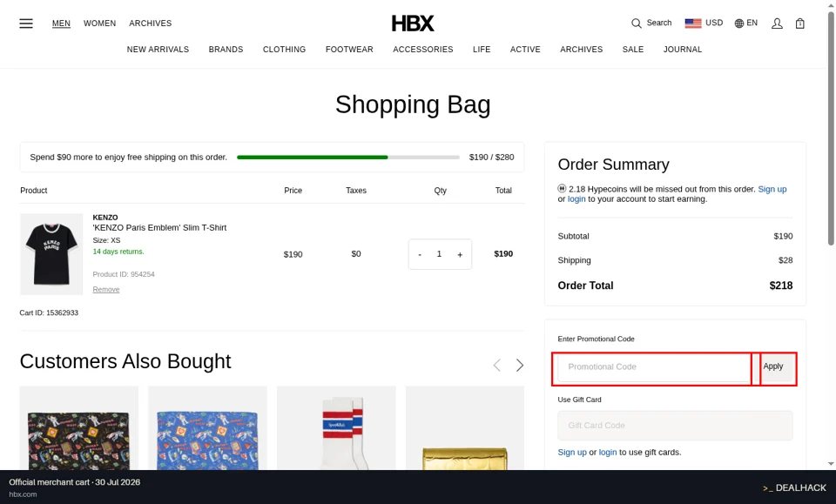Screen dimensions: 836x504
Task: Open FOOTWEAR menu
Action: [x=349, y=50]
